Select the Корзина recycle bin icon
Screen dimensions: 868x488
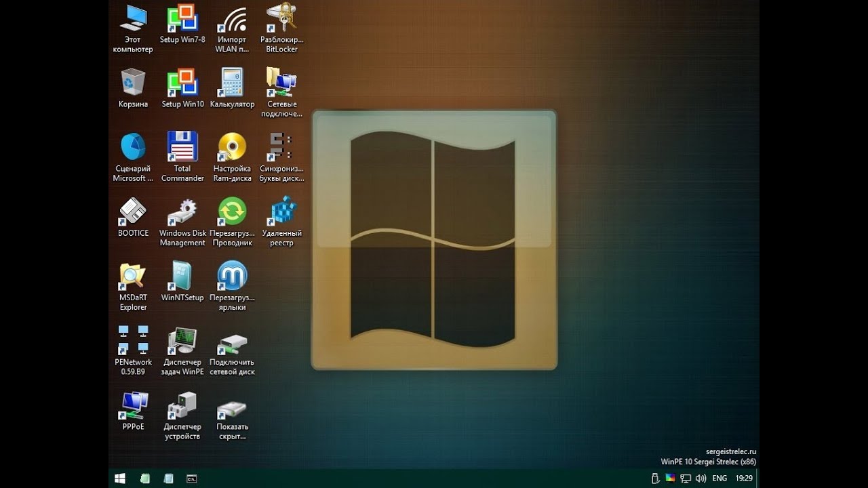tap(133, 88)
